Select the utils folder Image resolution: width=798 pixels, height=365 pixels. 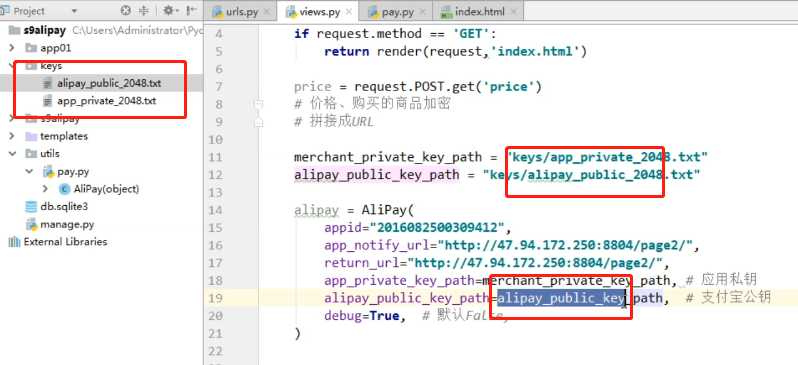click(x=50, y=154)
